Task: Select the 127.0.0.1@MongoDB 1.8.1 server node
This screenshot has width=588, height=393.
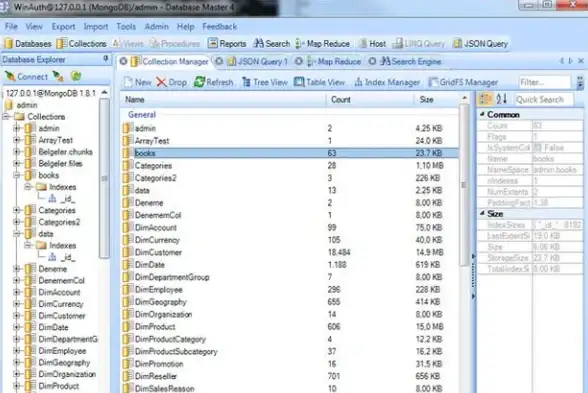Action: pos(51,93)
